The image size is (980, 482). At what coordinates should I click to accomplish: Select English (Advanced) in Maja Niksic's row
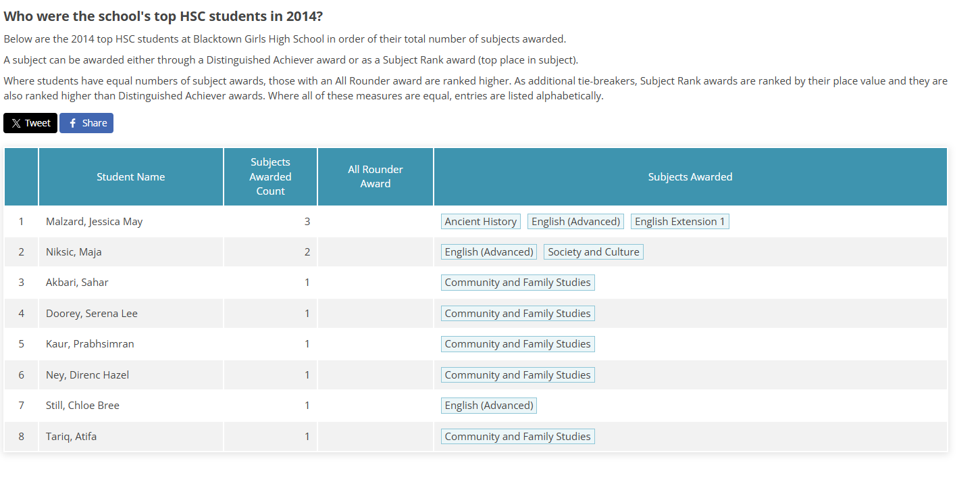click(x=489, y=252)
